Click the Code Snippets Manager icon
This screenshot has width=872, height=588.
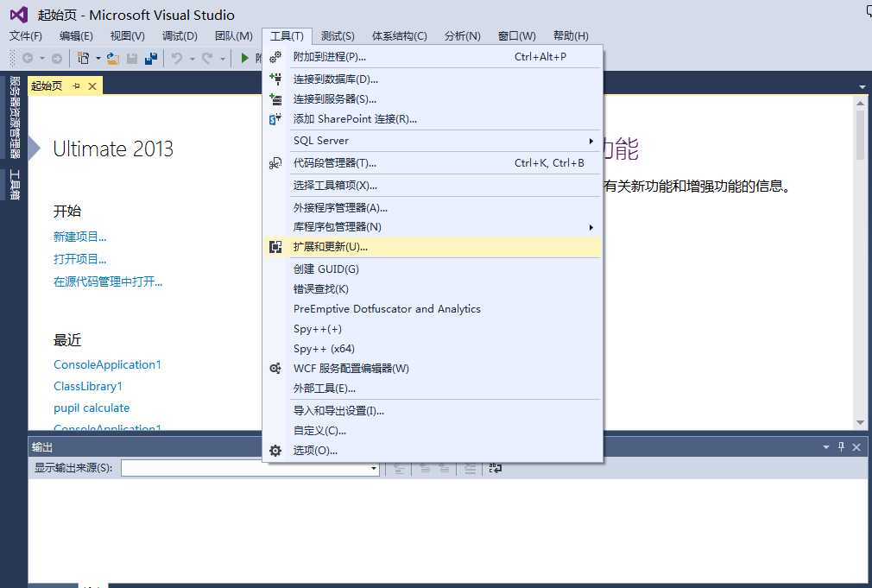click(275, 163)
